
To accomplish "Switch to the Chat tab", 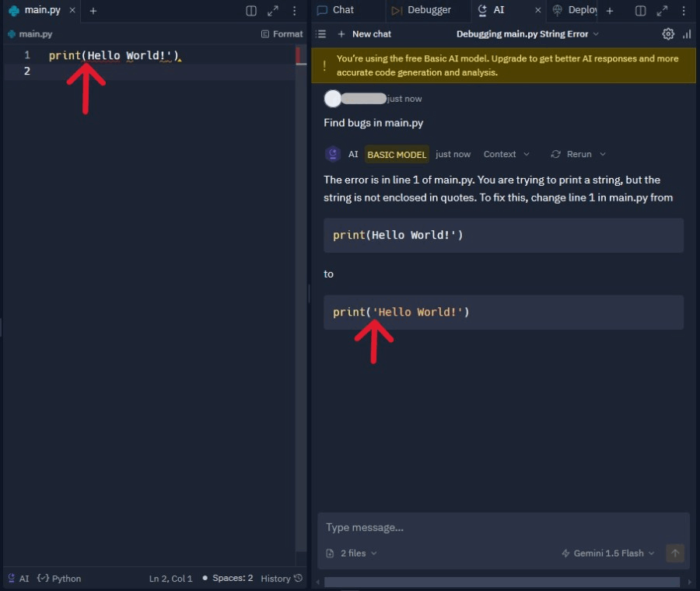I will pos(336,10).
